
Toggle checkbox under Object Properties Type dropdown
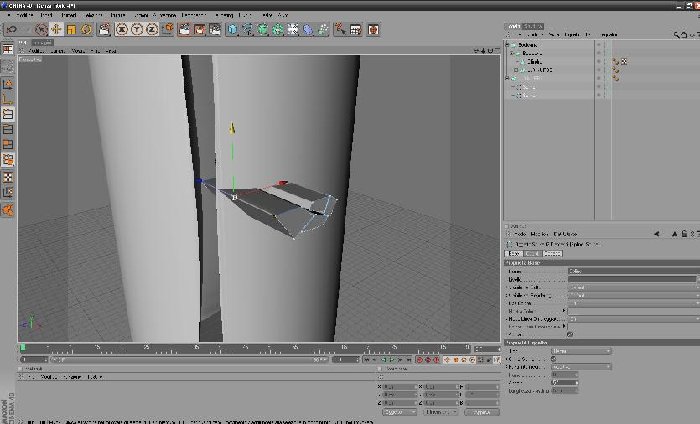[554, 359]
